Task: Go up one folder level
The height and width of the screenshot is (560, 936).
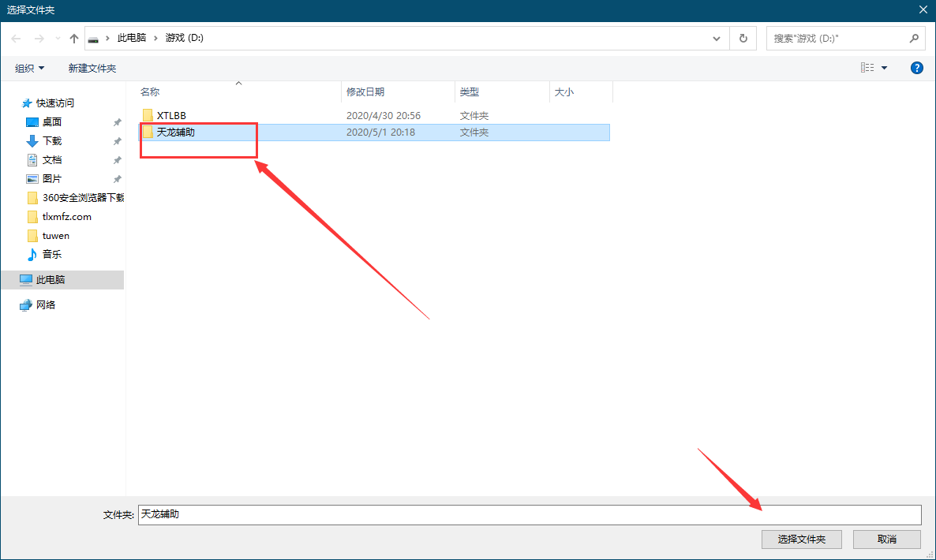Action: (74, 38)
